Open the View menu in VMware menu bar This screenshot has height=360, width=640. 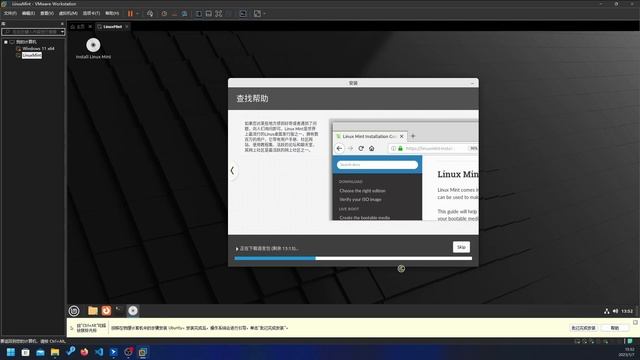[47, 13]
